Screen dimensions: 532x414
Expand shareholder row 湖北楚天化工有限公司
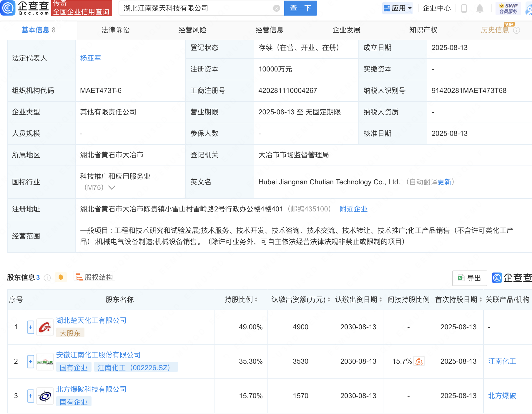pos(31,327)
